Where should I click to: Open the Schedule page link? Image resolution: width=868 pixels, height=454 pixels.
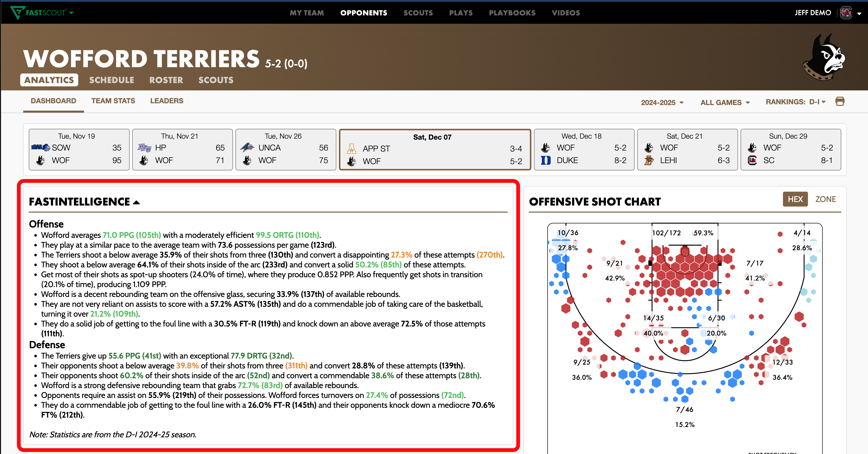click(112, 80)
